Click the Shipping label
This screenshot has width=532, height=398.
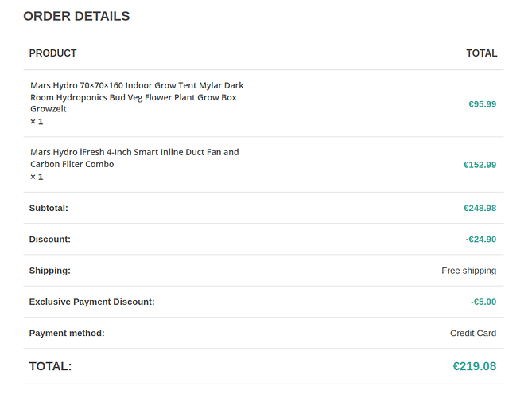[x=49, y=271]
